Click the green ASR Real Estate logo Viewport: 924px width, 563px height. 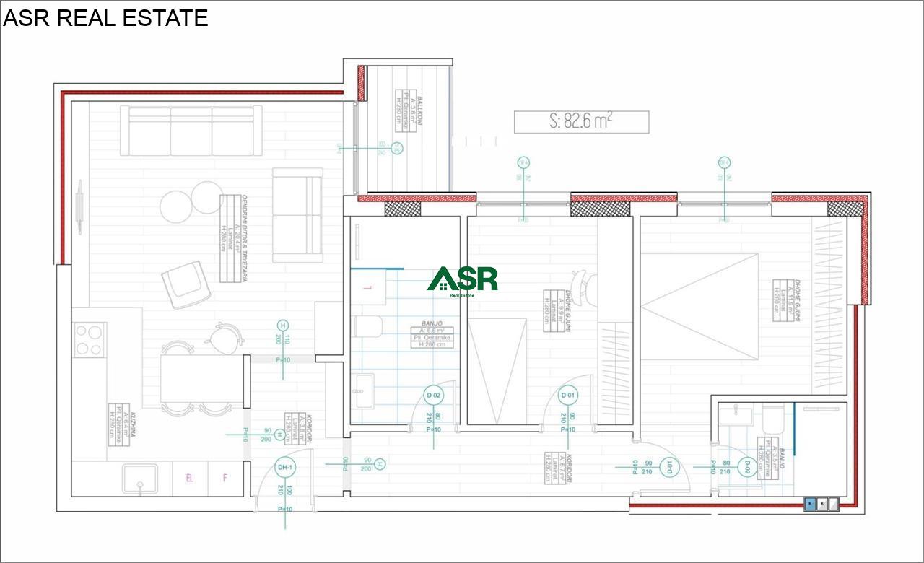point(463,280)
